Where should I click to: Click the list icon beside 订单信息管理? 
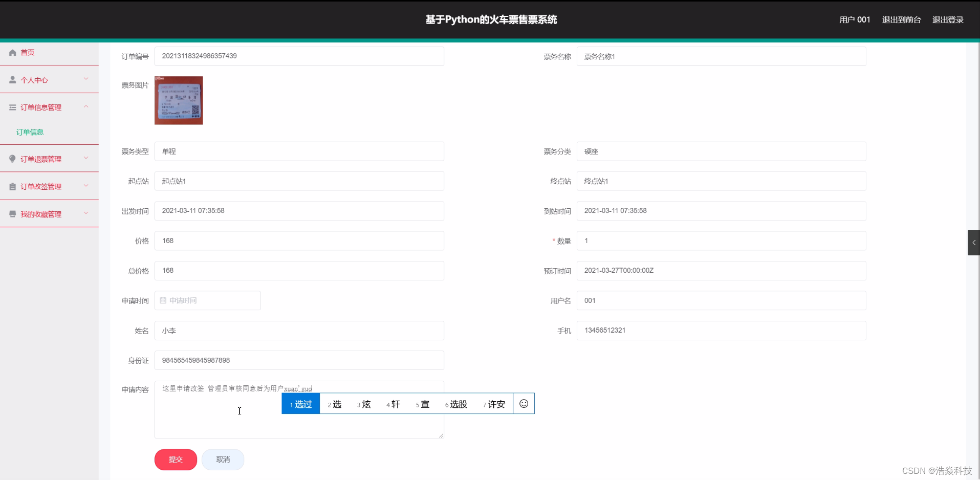tap(11, 107)
